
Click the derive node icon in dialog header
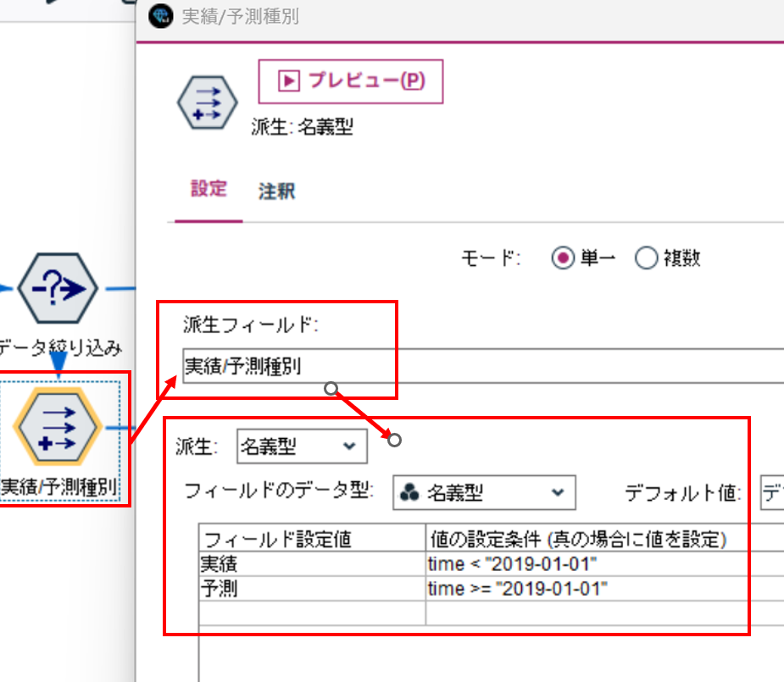pos(207,103)
